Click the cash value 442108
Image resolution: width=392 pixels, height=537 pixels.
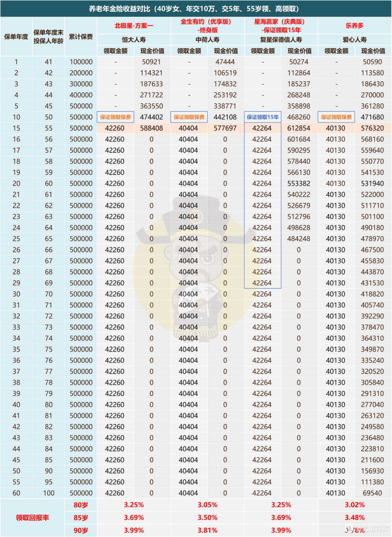pos(225,117)
